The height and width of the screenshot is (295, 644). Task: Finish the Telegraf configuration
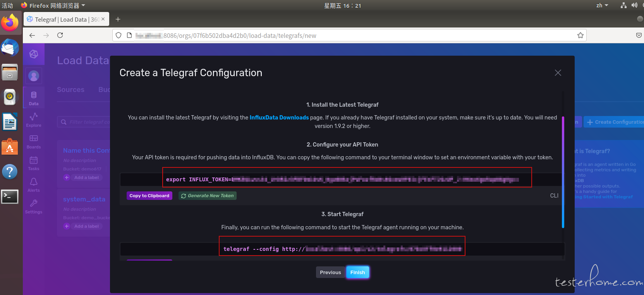pos(357,272)
